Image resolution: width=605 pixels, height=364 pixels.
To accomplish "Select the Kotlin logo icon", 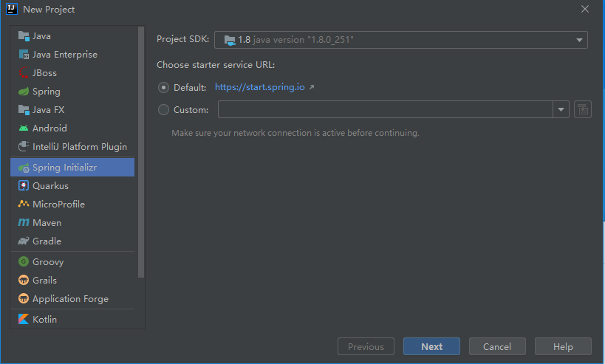I will (24, 319).
